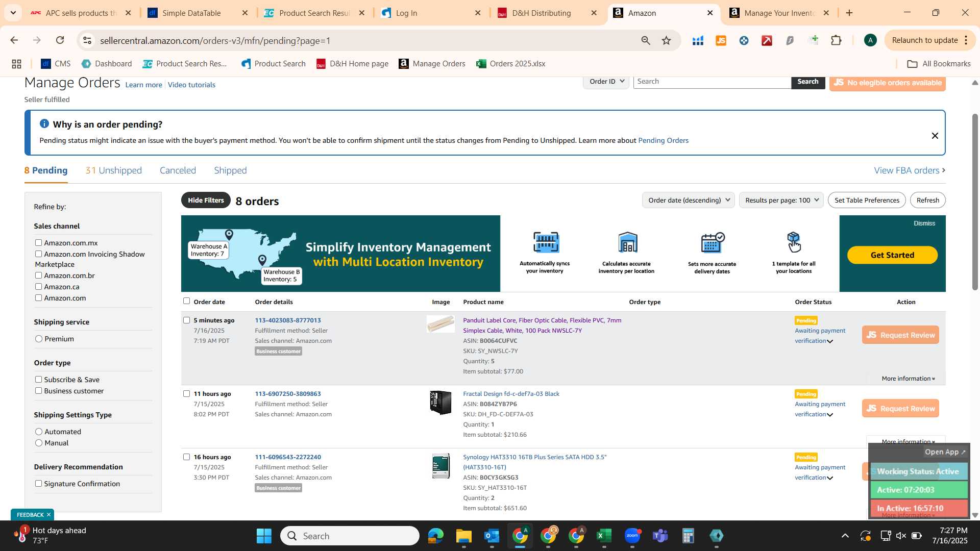The width and height of the screenshot is (980, 551).
Task: Expand More information on the Panduit order
Action: click(x=908, y=379)
